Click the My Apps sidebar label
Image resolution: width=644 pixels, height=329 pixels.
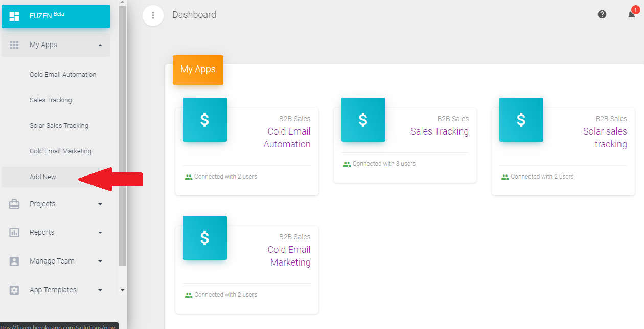coord(43,45)
